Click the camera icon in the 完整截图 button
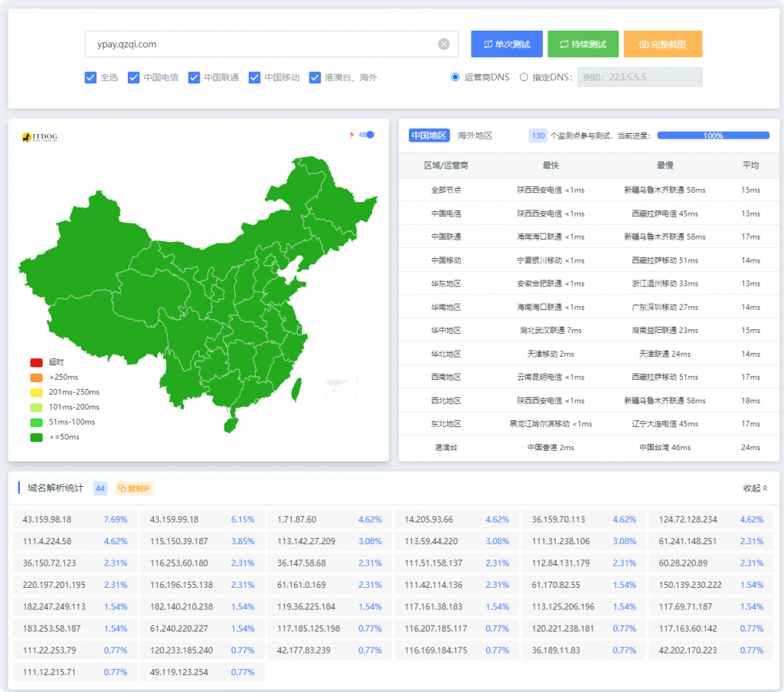Screen dimensions: 784x692 click(643, 44)
